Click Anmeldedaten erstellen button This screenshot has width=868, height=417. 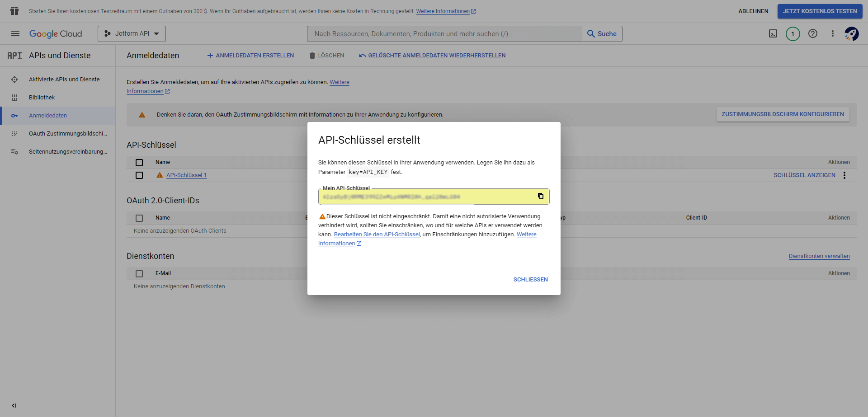(x=250, y=56)
